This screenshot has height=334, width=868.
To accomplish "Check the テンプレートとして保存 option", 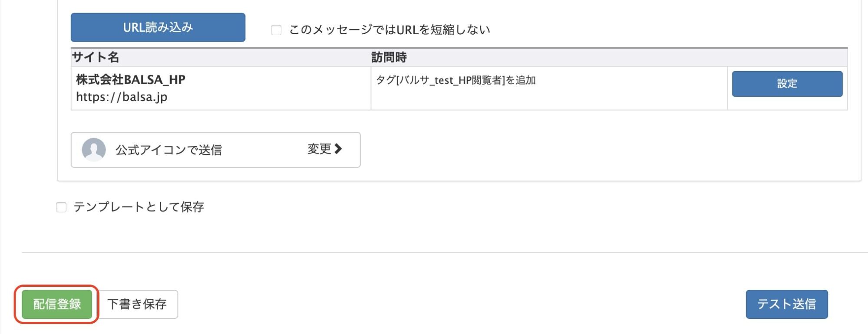I will (x=61, y=207).
